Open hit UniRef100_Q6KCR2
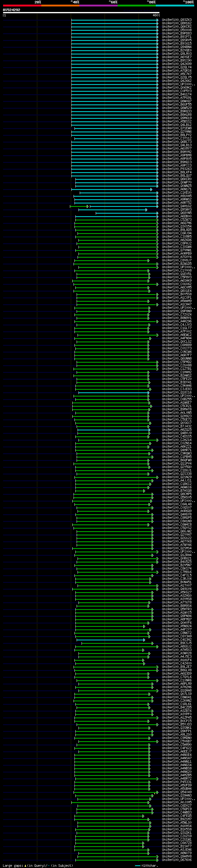The width and height of the screenshot is (197, 868). (x=177, y=26)
